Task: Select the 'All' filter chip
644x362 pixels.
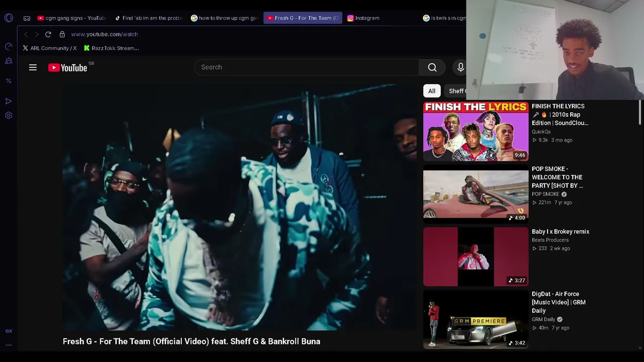Action: point(432,91)
